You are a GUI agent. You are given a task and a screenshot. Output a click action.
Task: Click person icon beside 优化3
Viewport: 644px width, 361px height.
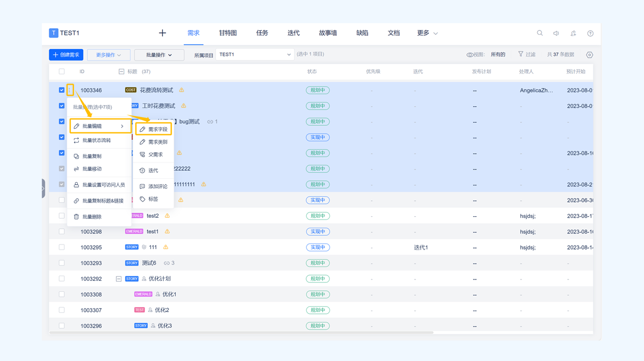(x=153, y=326)
